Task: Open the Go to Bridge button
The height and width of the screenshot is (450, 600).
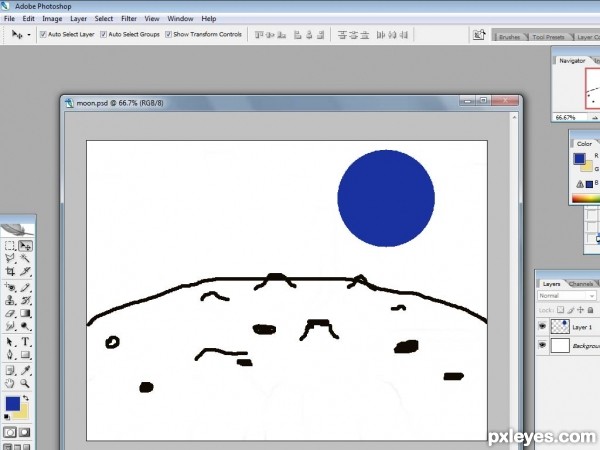Action: (x=479, y=35)
